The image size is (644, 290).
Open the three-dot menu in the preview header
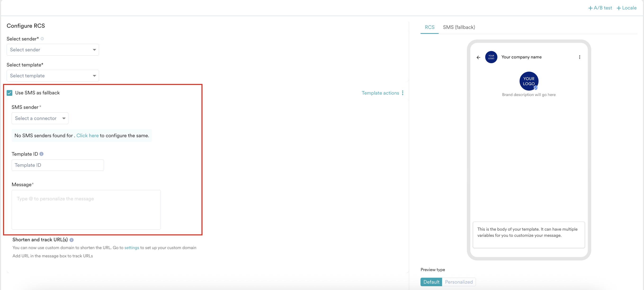pos(580,57)
